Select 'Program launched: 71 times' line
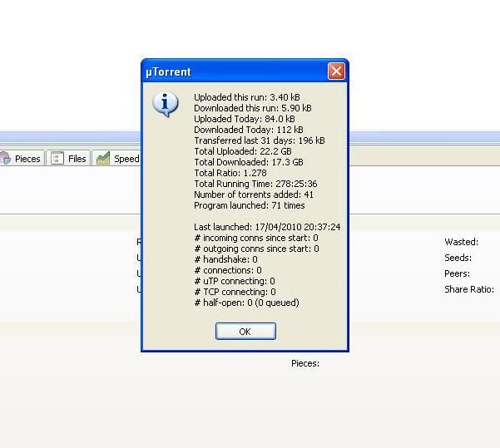Image resolution: width=500 pixels, height=448 pixels. (x=249, y=205)
